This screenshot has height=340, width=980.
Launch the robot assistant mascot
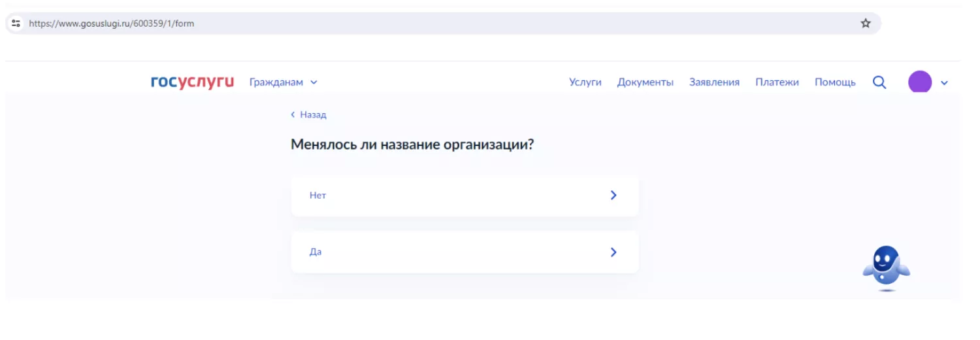[886, 267]
